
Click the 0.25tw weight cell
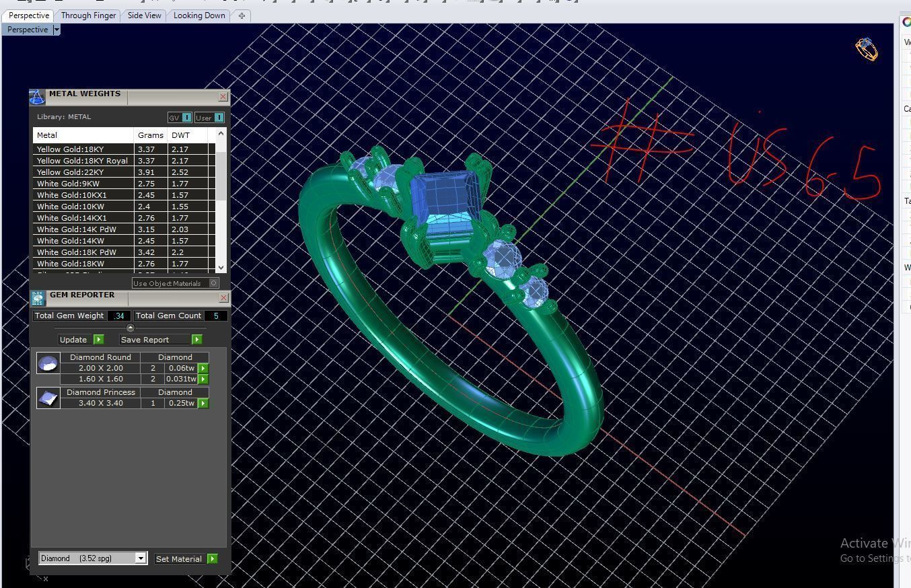coord(182,404)
